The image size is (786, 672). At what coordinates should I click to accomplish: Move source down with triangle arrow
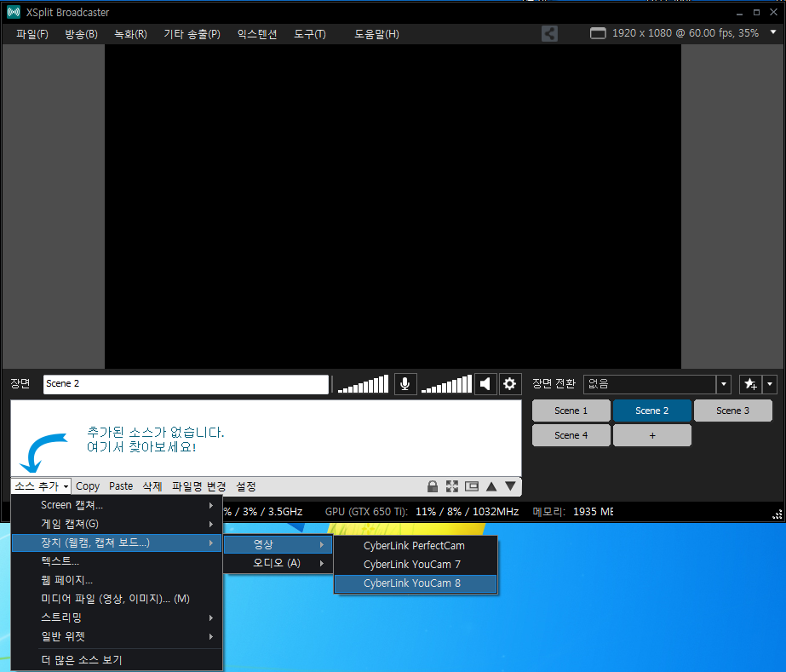point(510,486)
